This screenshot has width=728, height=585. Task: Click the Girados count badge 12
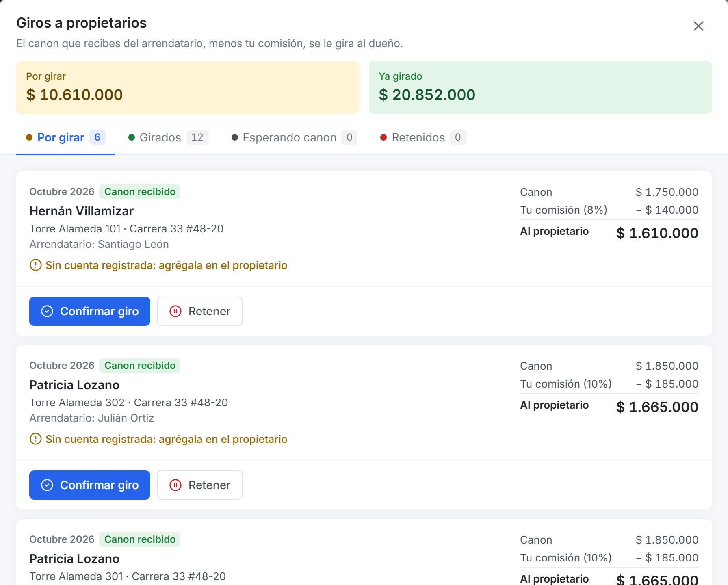click(197, 137)
